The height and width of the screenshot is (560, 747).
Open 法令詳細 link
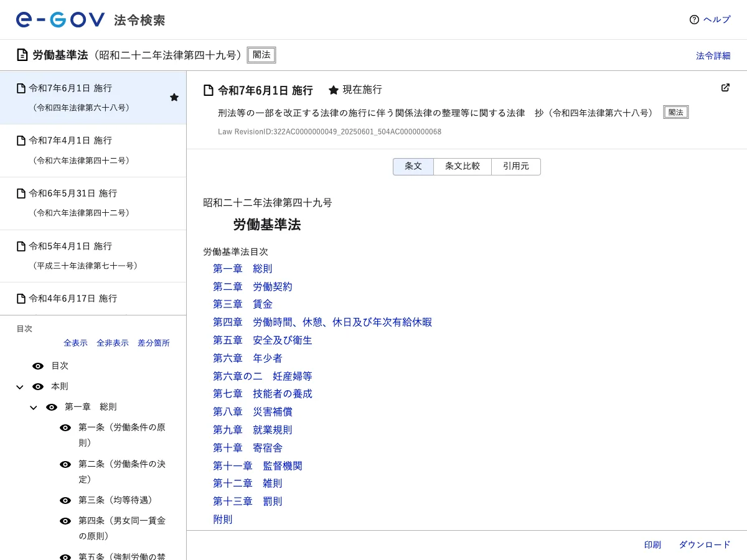coord(713,55)
